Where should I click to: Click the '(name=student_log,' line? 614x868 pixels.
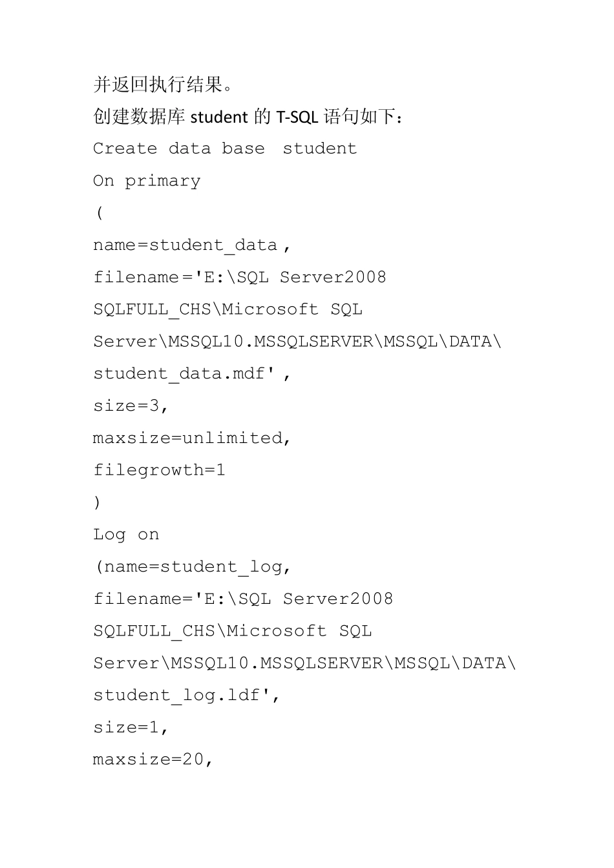point(193,567)
